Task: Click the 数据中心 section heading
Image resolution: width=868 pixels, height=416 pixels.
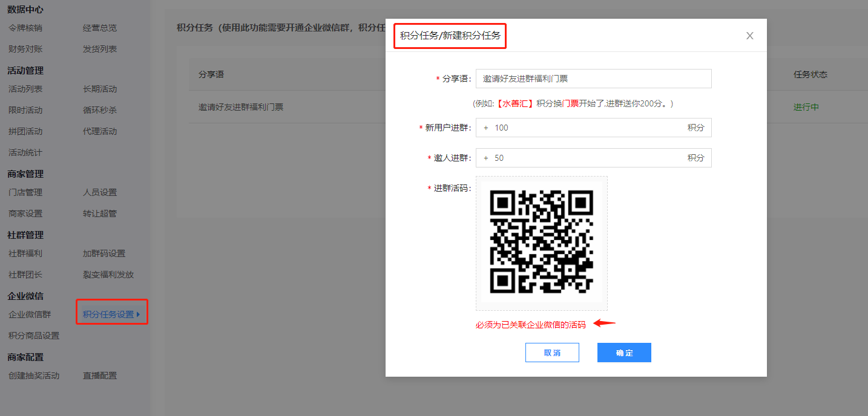Action: tap(25, 9)
